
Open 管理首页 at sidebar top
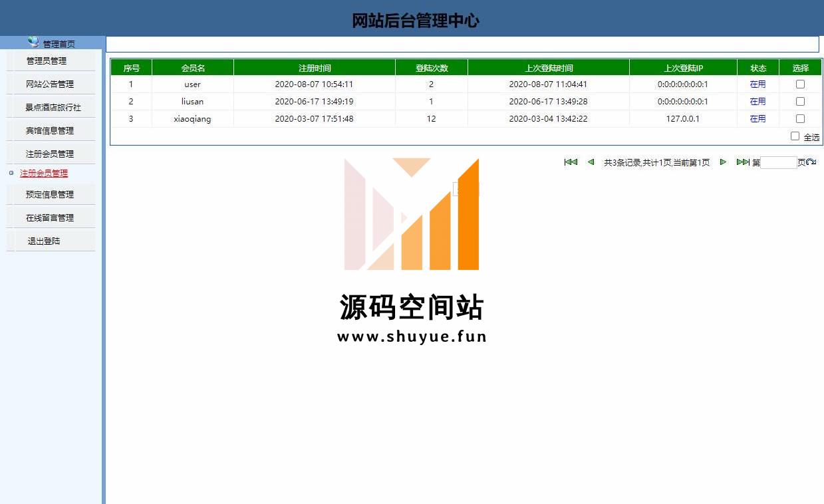(59, 44)
